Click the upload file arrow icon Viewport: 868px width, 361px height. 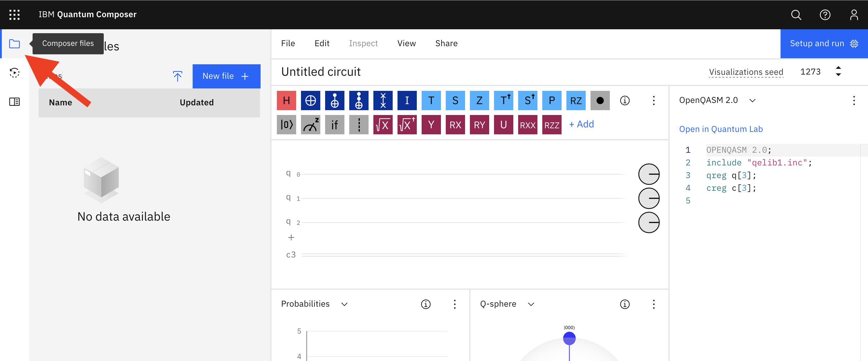(x=178, y=76)
